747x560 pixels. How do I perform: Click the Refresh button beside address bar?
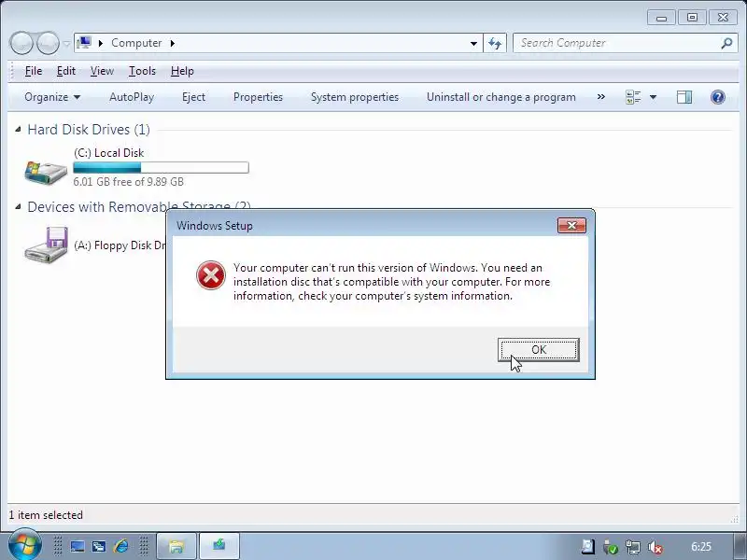tap(495, 43)
